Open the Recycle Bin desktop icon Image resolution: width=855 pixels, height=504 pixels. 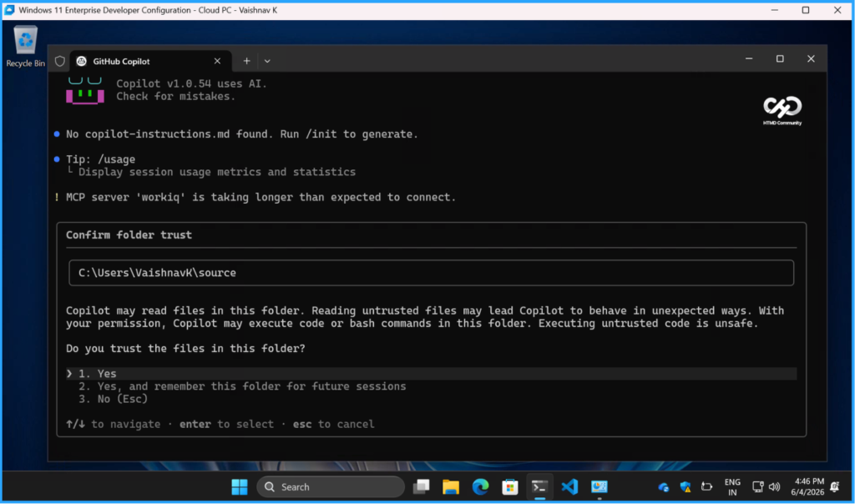click(x=25, y=47)
